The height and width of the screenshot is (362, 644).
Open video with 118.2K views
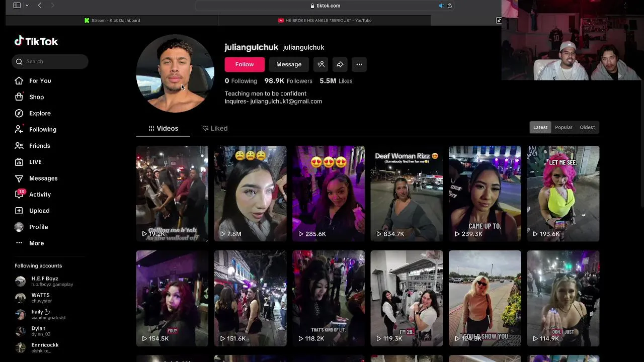click(x=329, y=298)
